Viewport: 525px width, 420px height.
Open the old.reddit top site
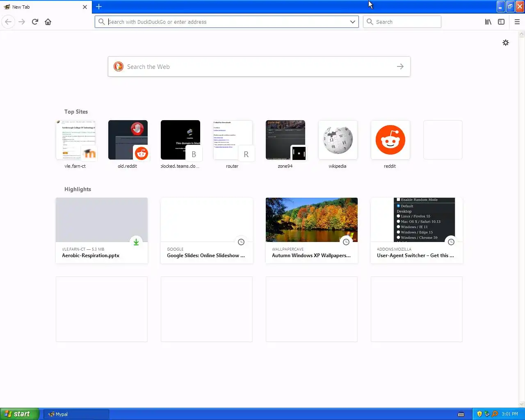coord(128,144)
